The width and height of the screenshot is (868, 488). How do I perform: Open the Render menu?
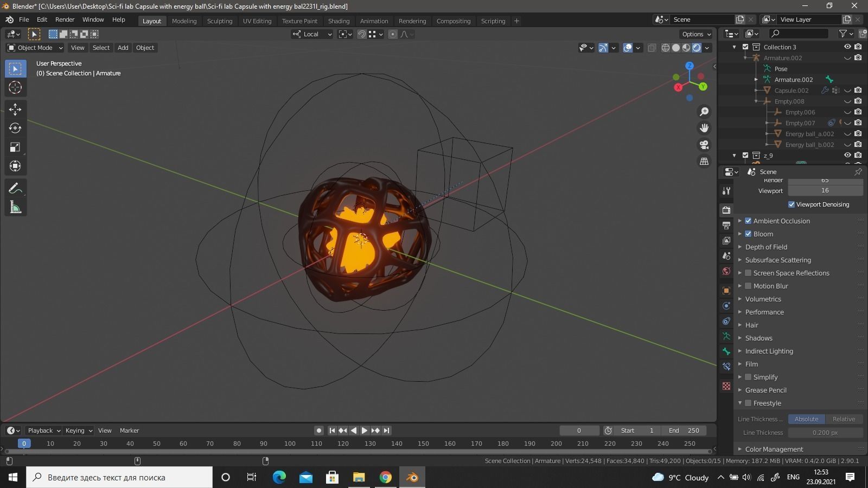pos(65,20)
